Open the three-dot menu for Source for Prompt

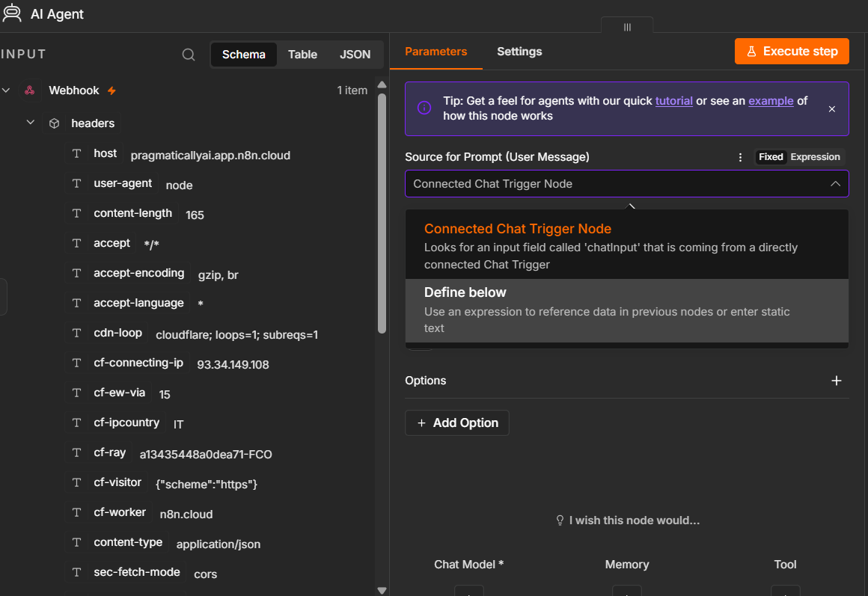(740, 157)
